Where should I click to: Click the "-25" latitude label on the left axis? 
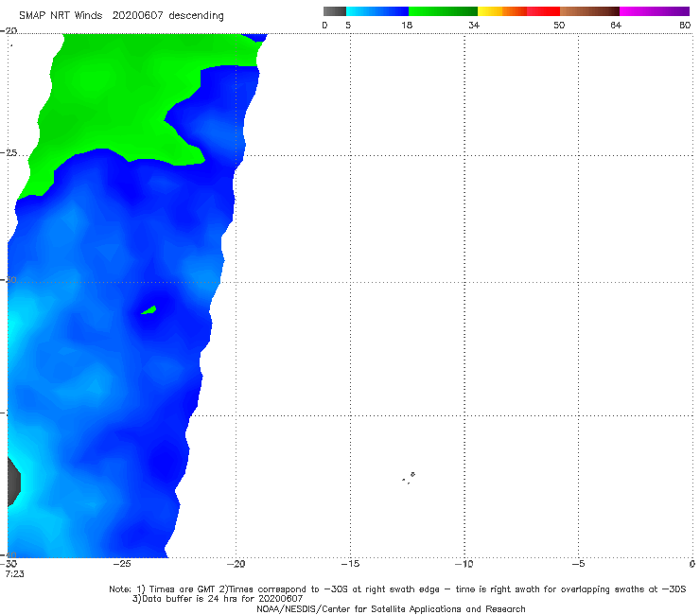point(9,153)
